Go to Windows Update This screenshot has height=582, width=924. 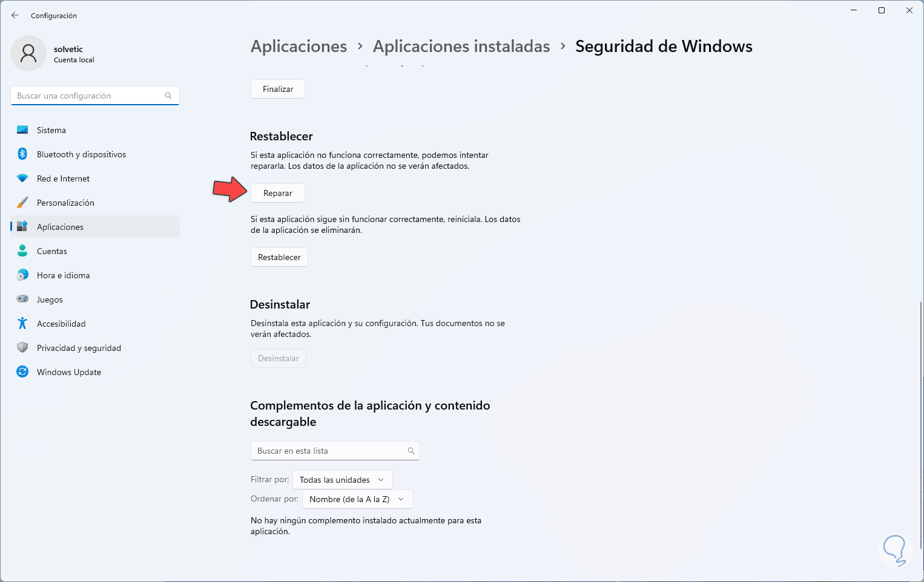tap(95, 372)
